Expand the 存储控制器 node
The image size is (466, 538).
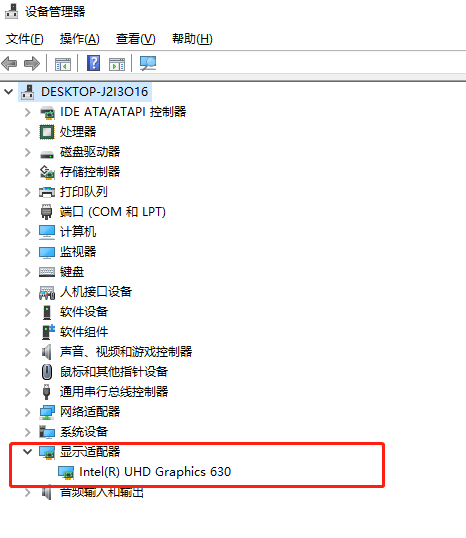pyautogui.click(x=27, y=172)
